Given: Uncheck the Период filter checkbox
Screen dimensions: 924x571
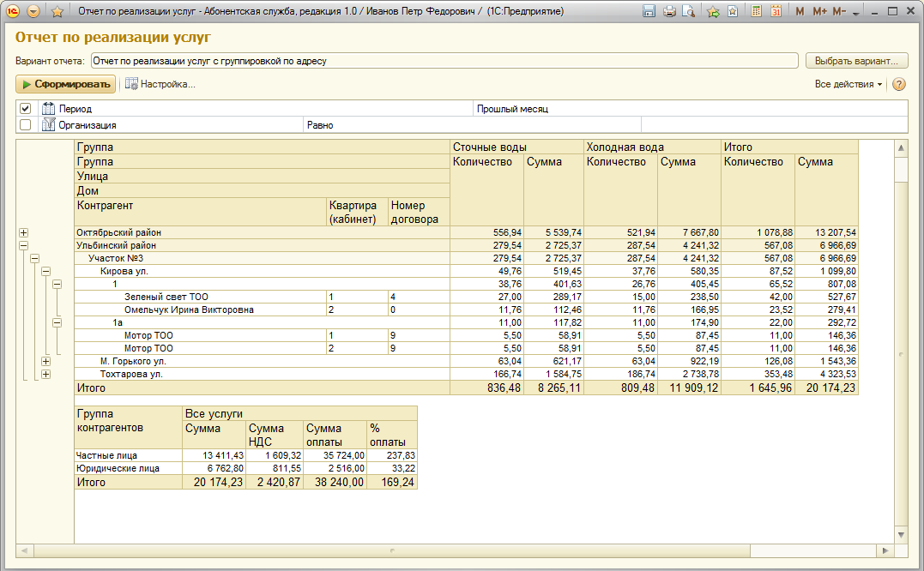Looking at the screenshot, I should point(26,109).
